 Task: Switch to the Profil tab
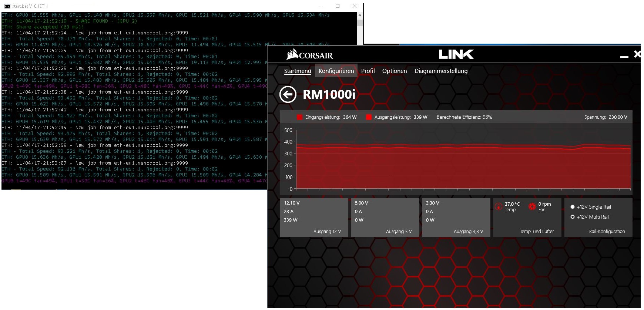coord(368,71)
